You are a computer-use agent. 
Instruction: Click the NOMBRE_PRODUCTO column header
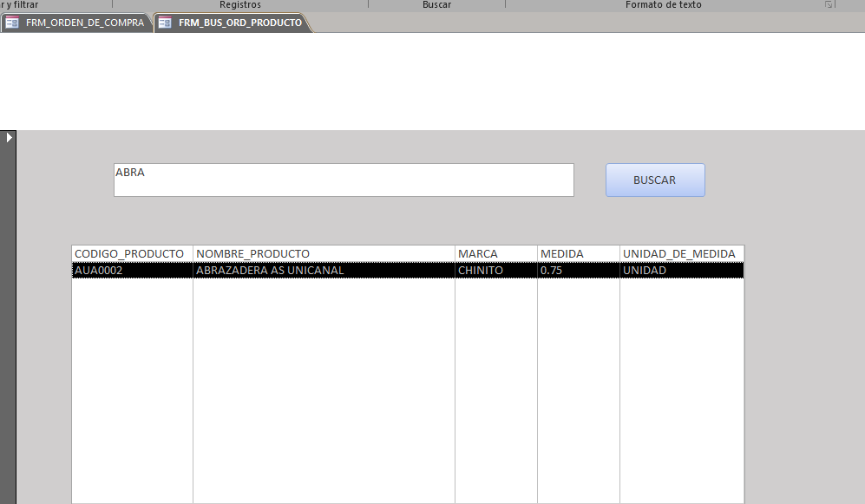click(252, 253)
